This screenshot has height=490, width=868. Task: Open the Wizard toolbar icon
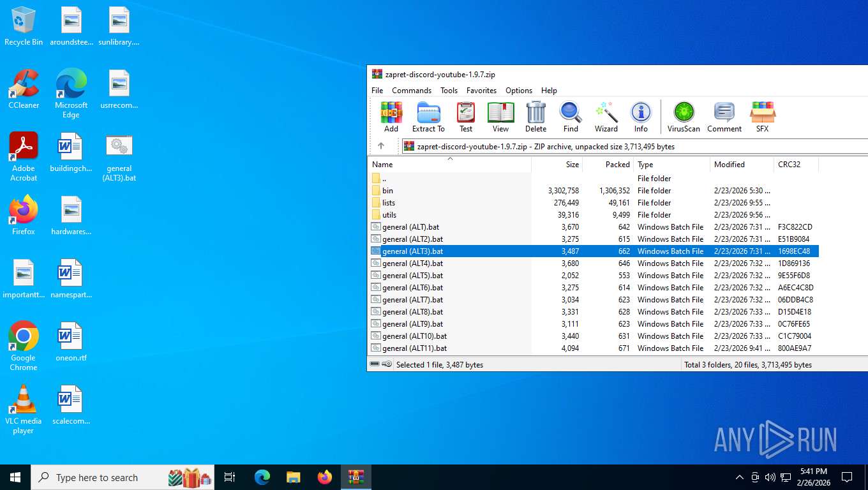pos(606,117)
